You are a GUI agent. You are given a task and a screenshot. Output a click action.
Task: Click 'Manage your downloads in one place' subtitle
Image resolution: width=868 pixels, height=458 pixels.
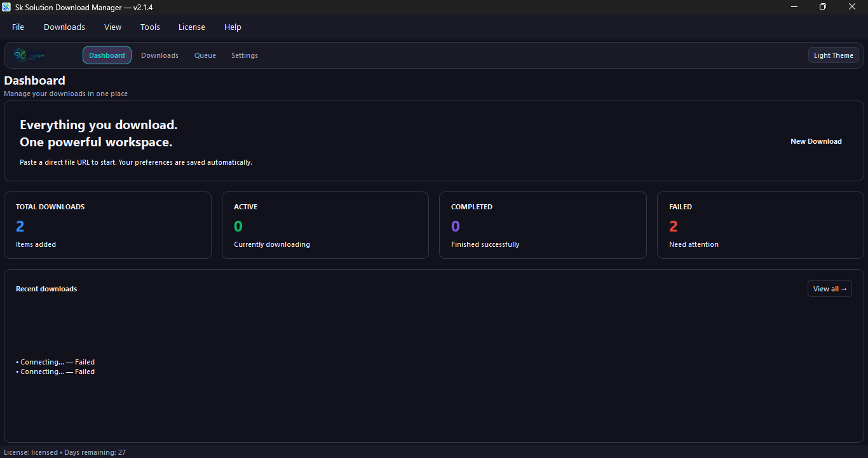tap(66, 94)
